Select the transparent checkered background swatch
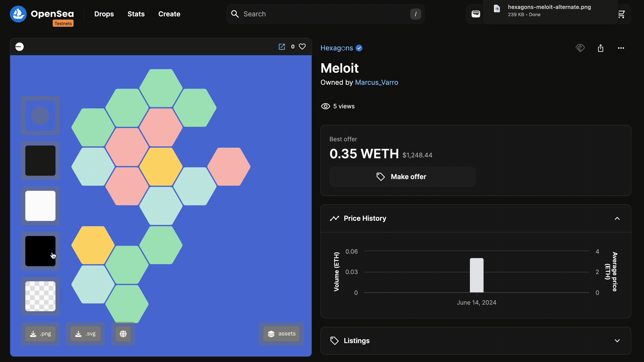 click(x=40, y=296)
